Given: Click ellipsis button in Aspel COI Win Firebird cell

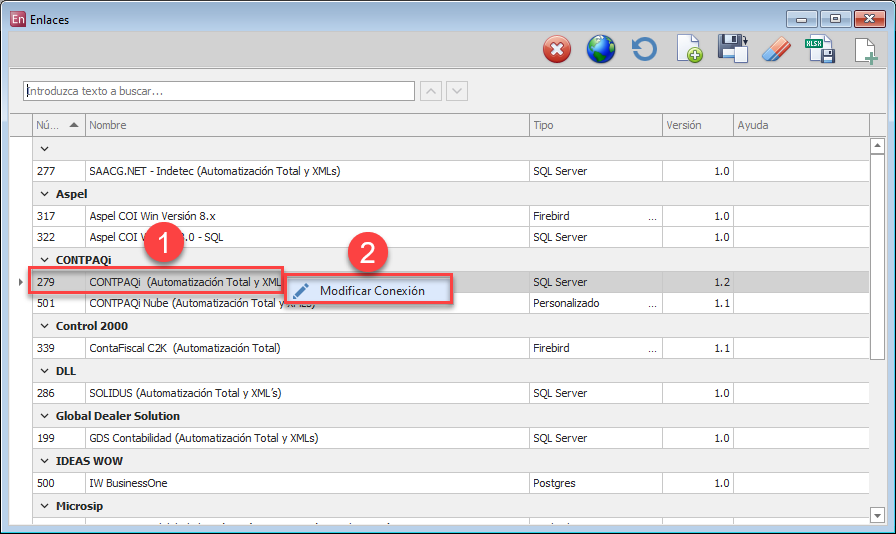Looking at the screenshot, I should (x=652, y=217).
